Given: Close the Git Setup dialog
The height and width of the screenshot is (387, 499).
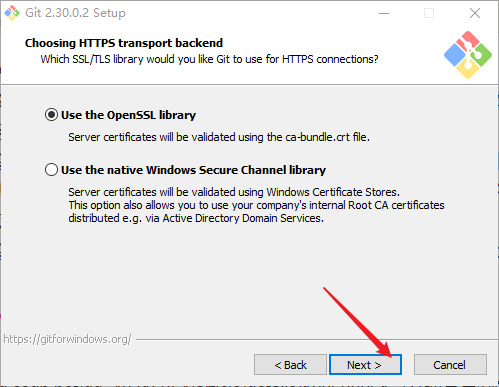Looking at the screenshot, I should pos(475,13).
